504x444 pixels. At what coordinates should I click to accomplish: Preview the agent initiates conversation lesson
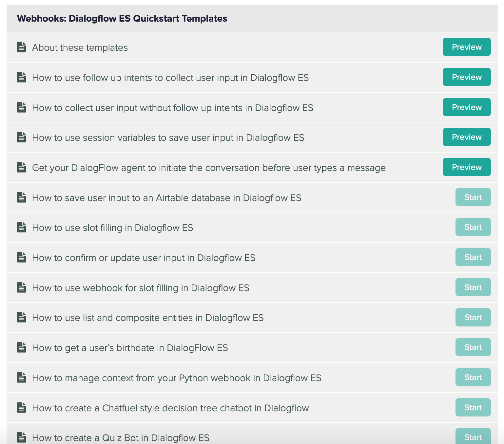coord(467,167)
